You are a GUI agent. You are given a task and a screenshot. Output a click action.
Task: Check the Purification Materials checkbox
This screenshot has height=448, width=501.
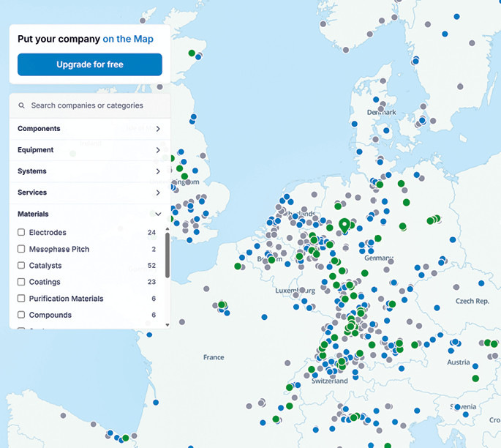pos(21,299)
